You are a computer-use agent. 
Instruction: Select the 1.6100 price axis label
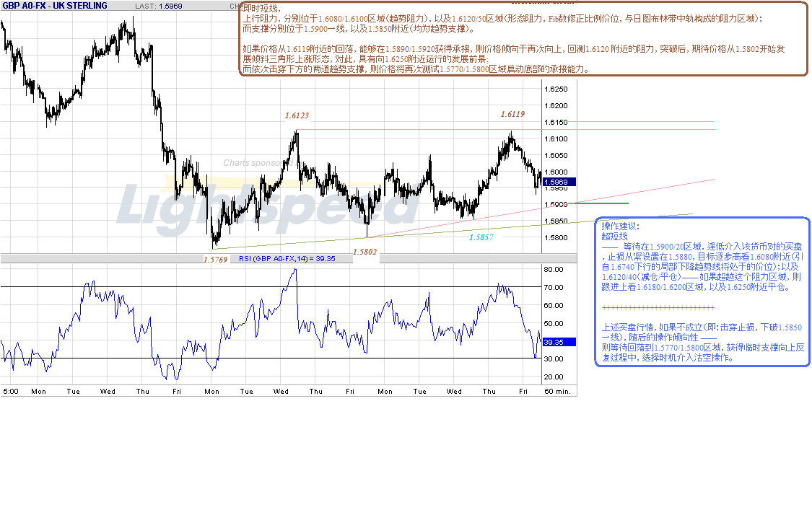click(556, 138)
